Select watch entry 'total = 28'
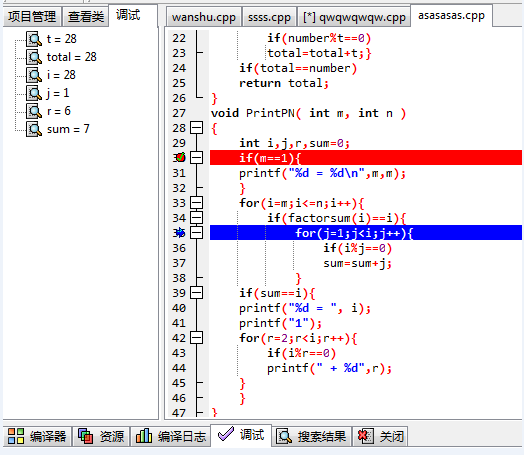 coord(72,57)
